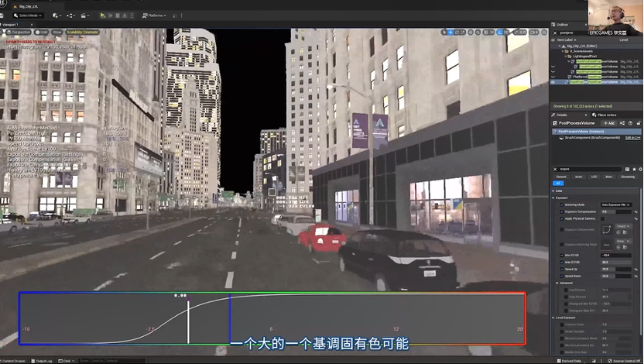Select the Big_City_LVL level tab
Image resolution: width=644 pixels, height=364 pixels.
coord(29,6)
